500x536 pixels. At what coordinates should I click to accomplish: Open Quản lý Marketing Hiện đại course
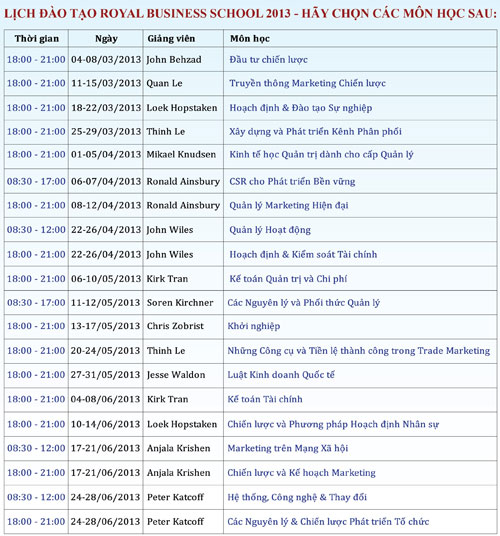[288, 205]
